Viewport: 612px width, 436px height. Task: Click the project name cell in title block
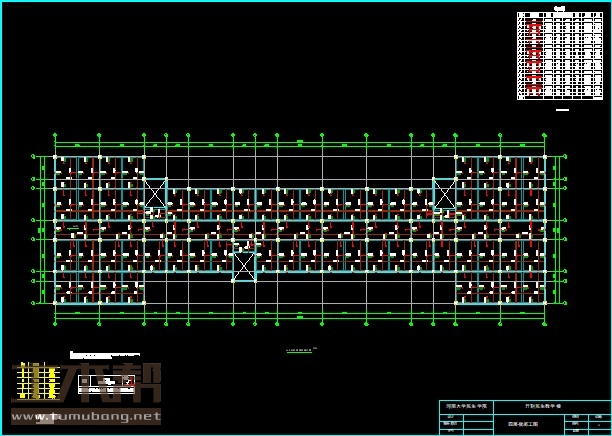[x=543, y=408]
